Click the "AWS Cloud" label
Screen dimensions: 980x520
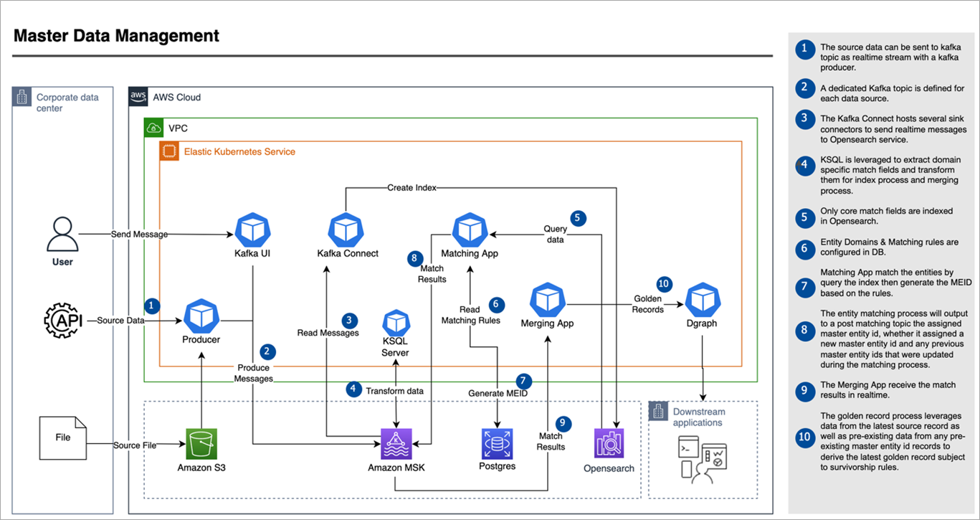point(176,97)
